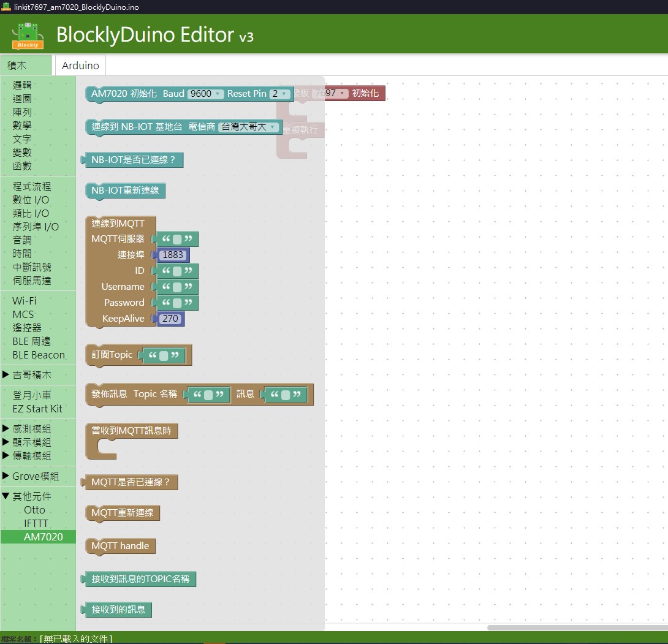
Task: Pick the NB-IOT是否已連線？ block
Action: click(132, 160)
